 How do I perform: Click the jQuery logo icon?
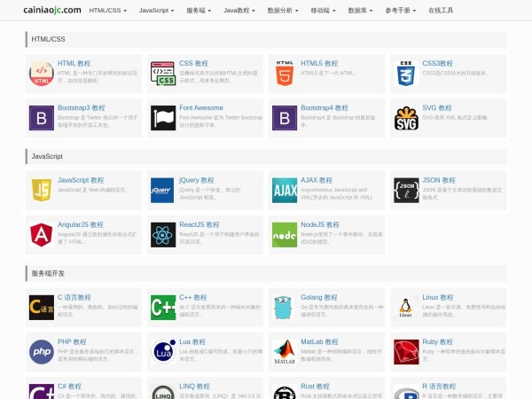[x=162, y=190]
